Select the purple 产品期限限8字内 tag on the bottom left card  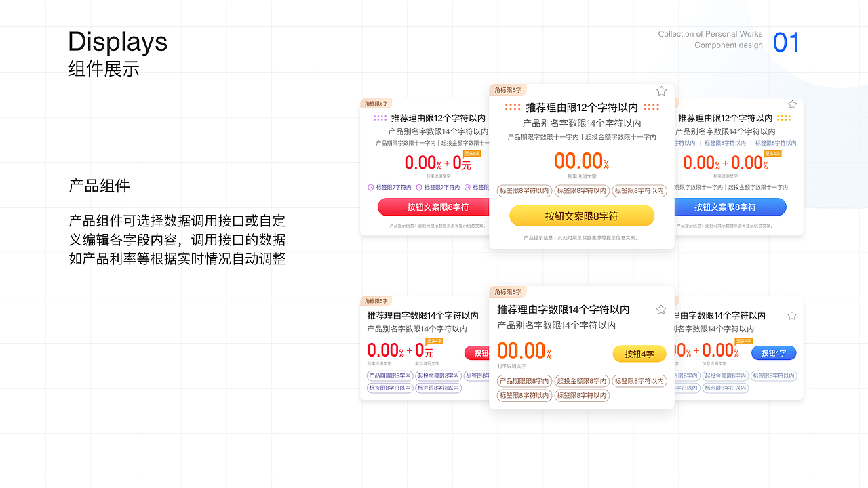(390, 375)
